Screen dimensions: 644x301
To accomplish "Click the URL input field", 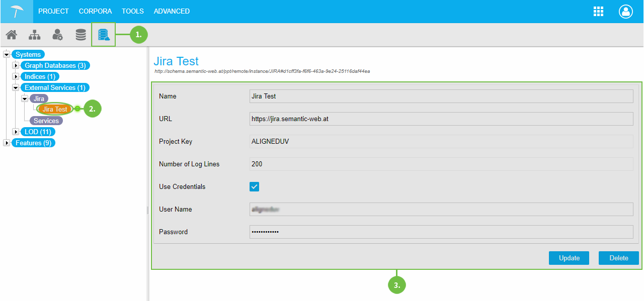I will click(x=441, y=119).
